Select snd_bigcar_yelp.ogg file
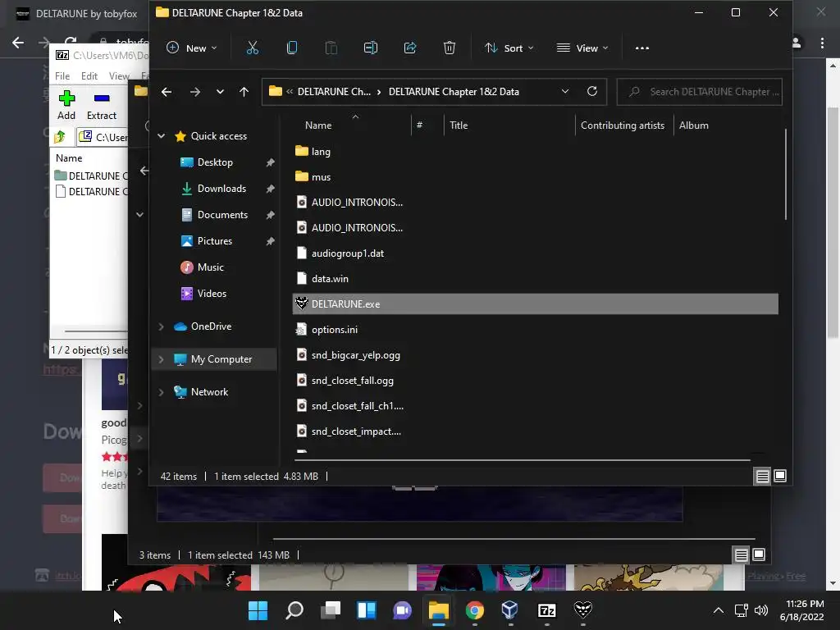The image size is (840, 630). click(356, 355)
